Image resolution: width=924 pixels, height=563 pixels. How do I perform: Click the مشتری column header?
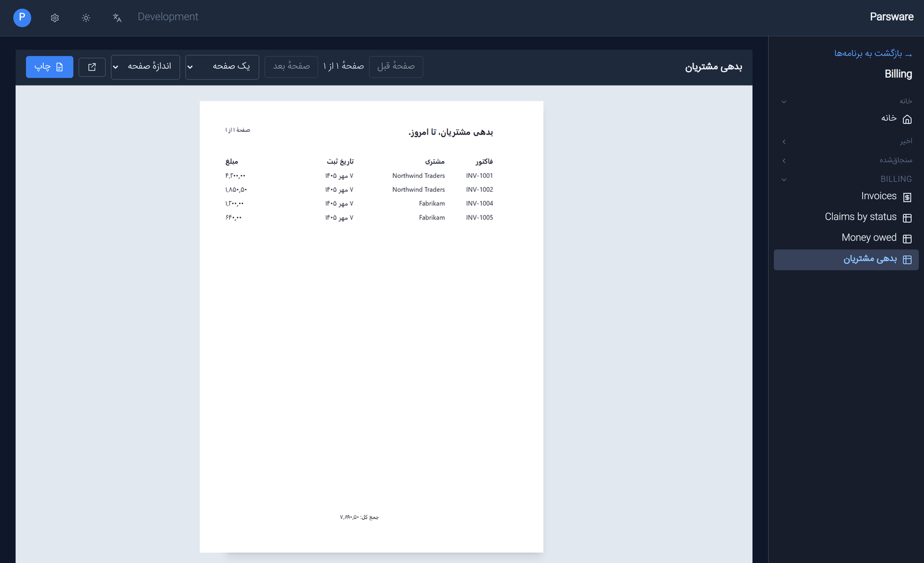pos(435,162)
